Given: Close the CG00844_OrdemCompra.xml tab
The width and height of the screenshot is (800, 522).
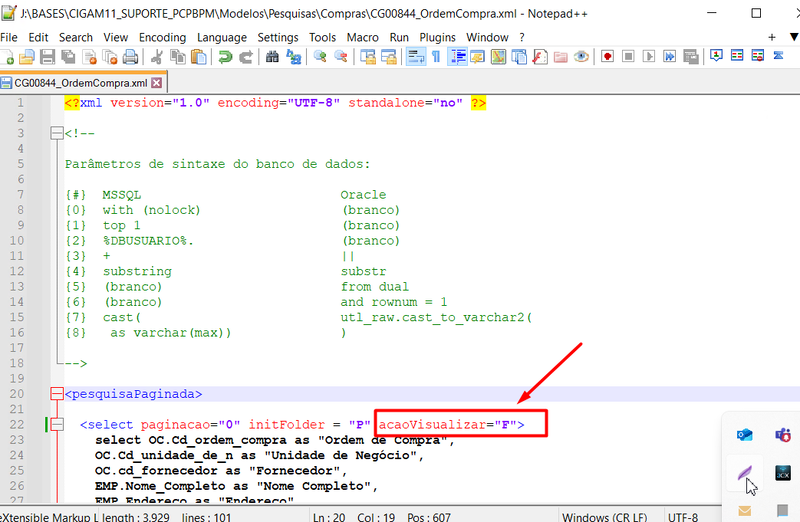Looking at the screenshot, I should [157, 83].
